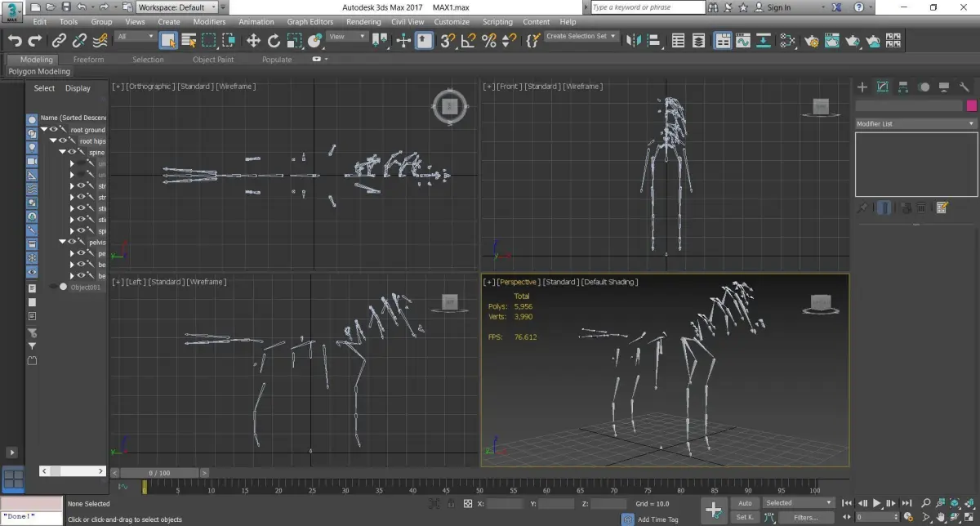Open the Create command panel tab

[x=862, y=87]
